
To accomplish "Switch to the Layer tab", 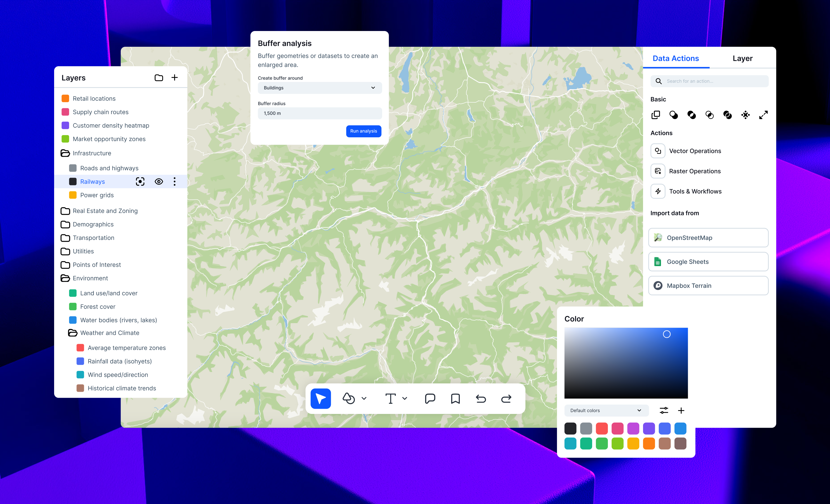I will [742, 58].
